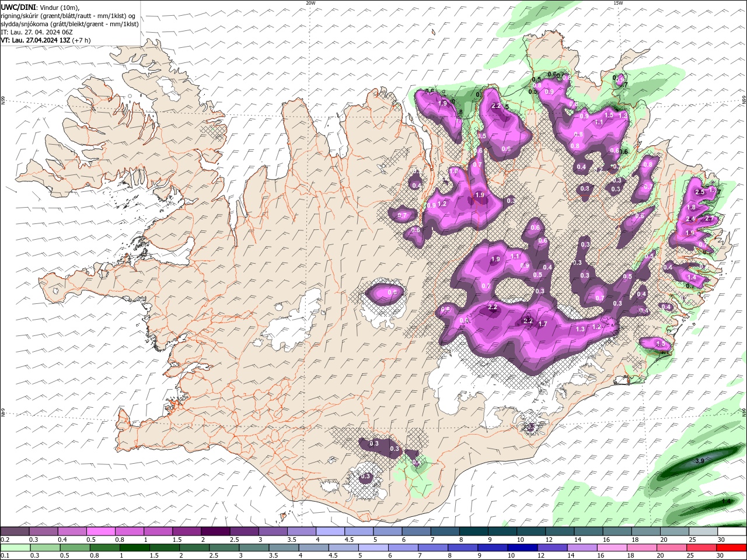Select snow scale swatch between 0.2 and 0.3
Screen dimensions: 747x560
[x=15, y=531]
